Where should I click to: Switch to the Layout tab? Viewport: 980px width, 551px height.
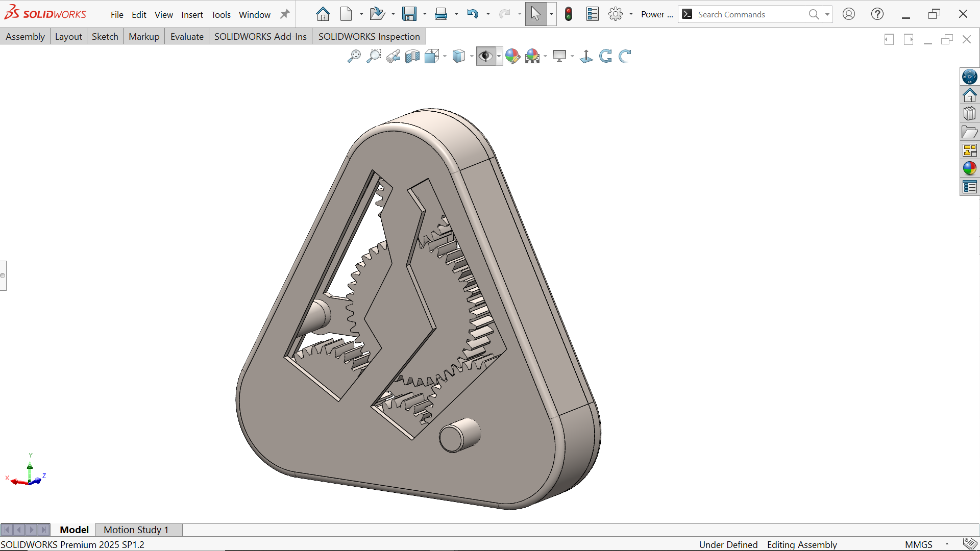pos(68,36)
